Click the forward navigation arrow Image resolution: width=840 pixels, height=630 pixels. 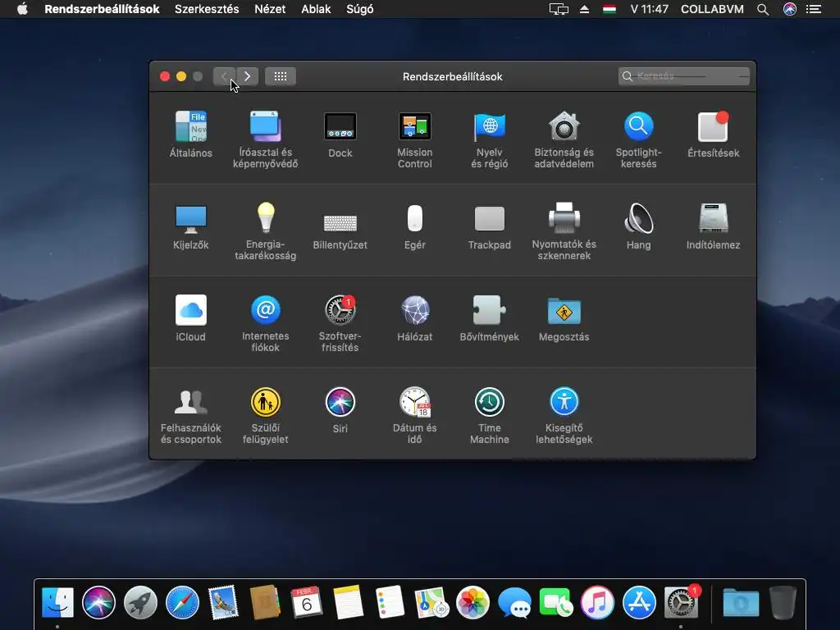tap(248, 76)
